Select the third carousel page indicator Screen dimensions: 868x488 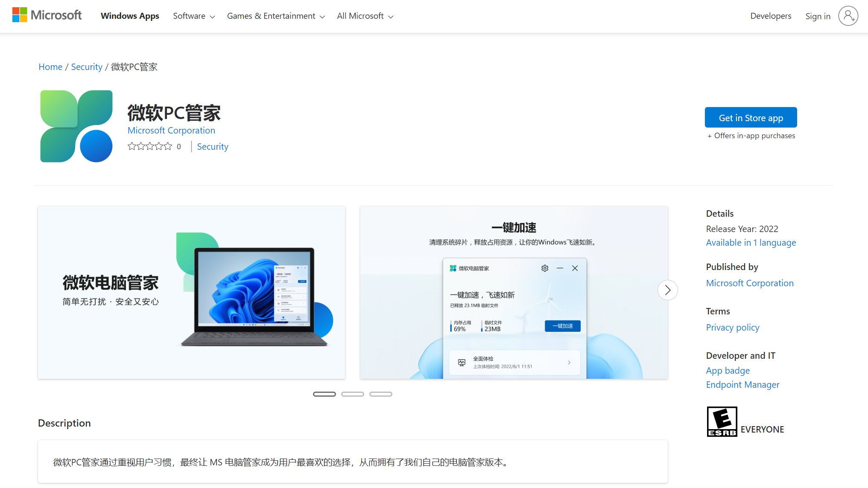pyautogui.click(x=381, y=394)
